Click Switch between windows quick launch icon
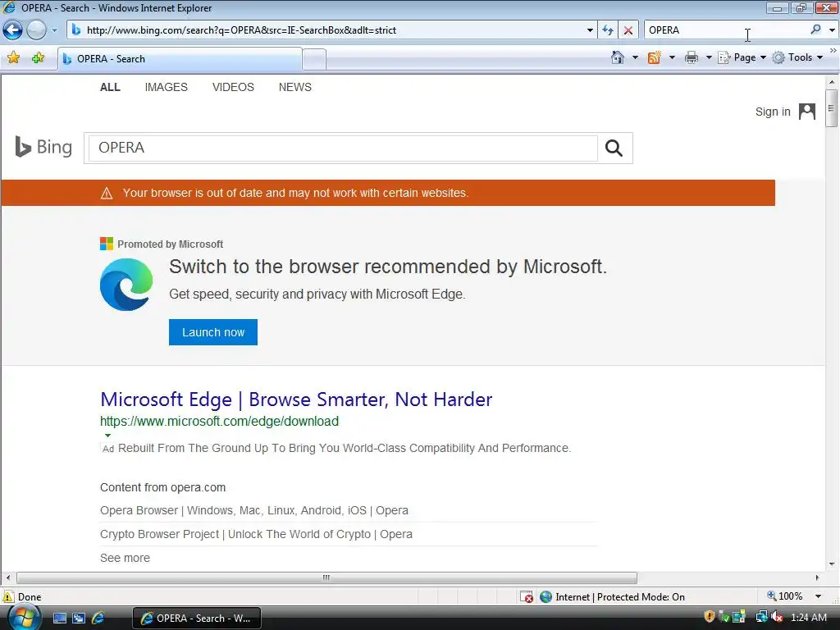 79,619
